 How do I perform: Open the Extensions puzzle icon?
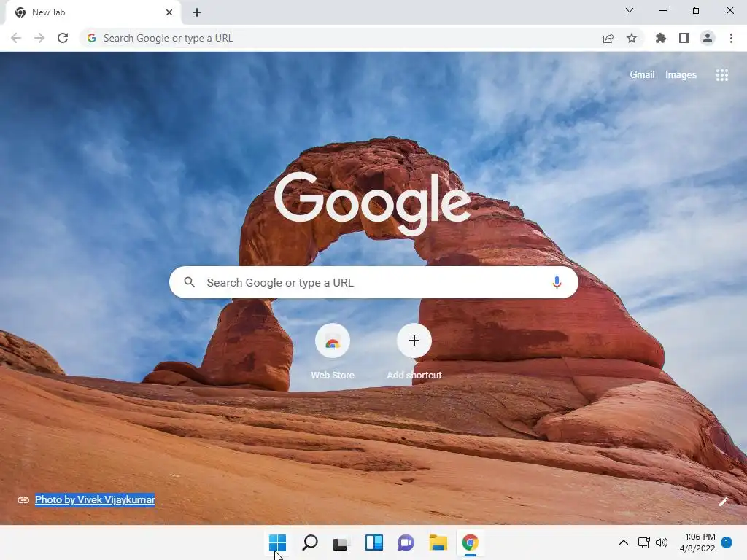(x=661, y=38)
